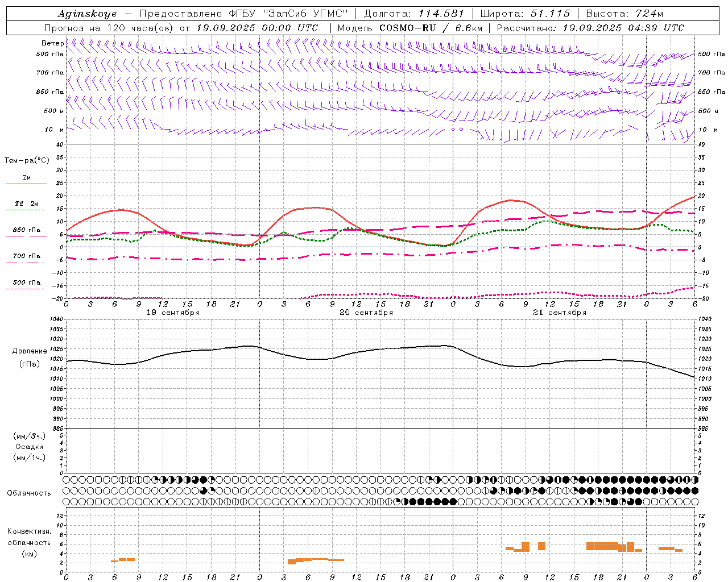Click the "Давление" pressure panel label
728x582 pixels.
tap(30, 351)
